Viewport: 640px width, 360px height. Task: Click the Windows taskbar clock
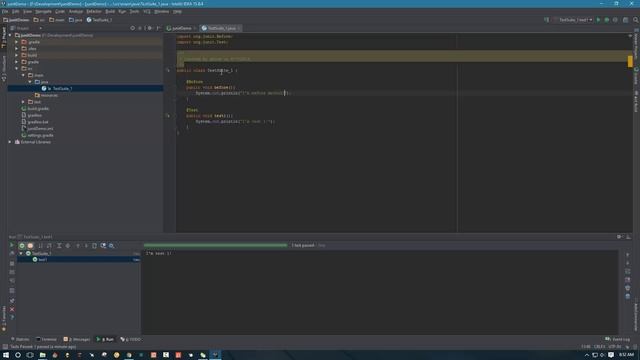pos(626,355)
